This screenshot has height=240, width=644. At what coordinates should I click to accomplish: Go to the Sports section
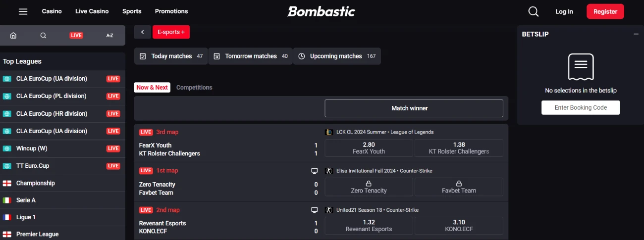click(x=132, y=11)
